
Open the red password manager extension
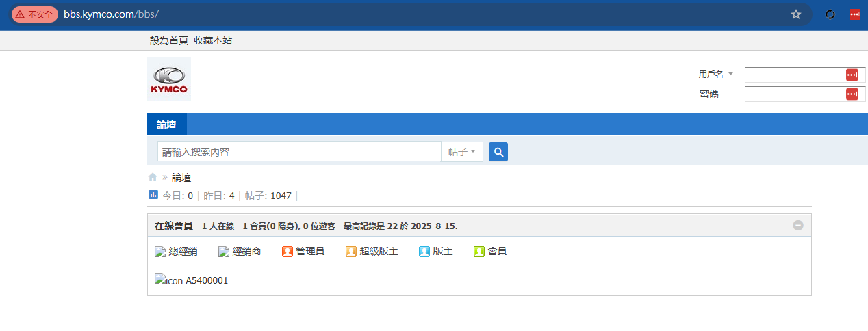[855, 14]
